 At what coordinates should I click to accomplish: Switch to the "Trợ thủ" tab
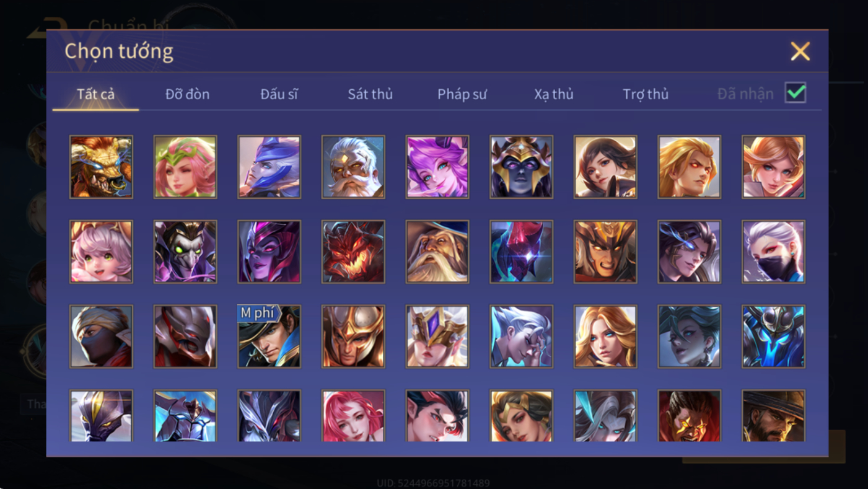646,94
